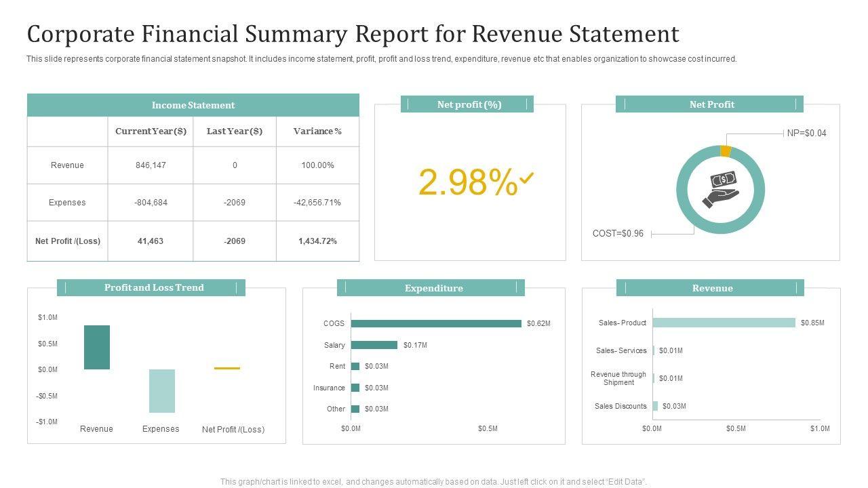This screenshot has width=868, height=488.
Task: Select the Insurance bar in the Expenditure chart
Action: 355,388
